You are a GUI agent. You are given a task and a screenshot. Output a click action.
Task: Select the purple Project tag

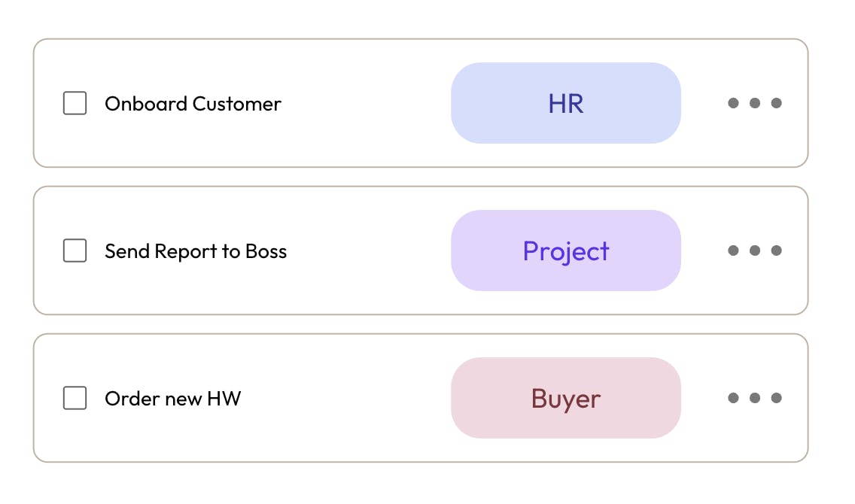[x=566, y=250]
